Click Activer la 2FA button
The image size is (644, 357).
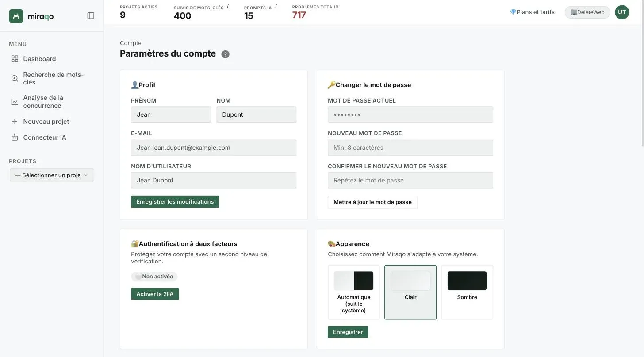coord(155,294)
